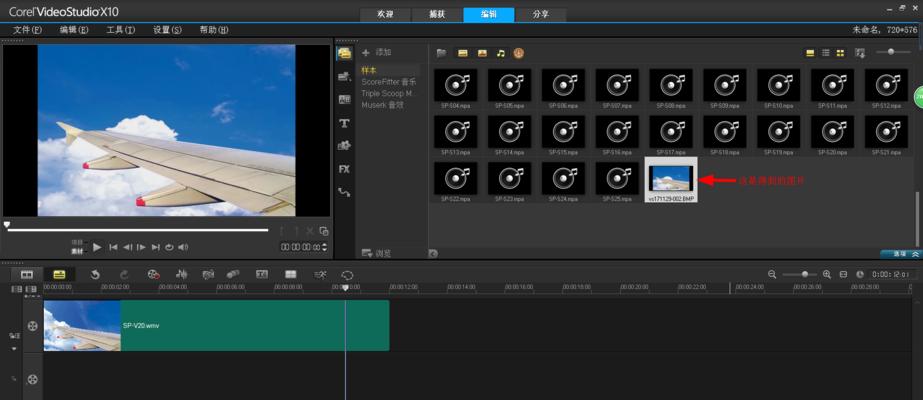Viewport: 923px width, 400px height.
Task: Click the preview timecode field
Action: pos(300,248)
